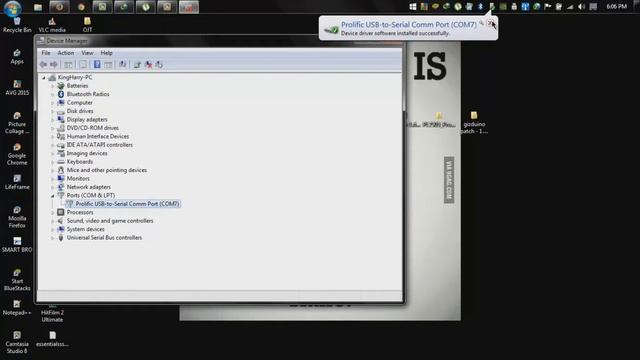Expand the Display adapters category
640x360 pixels.
point(52,120)
